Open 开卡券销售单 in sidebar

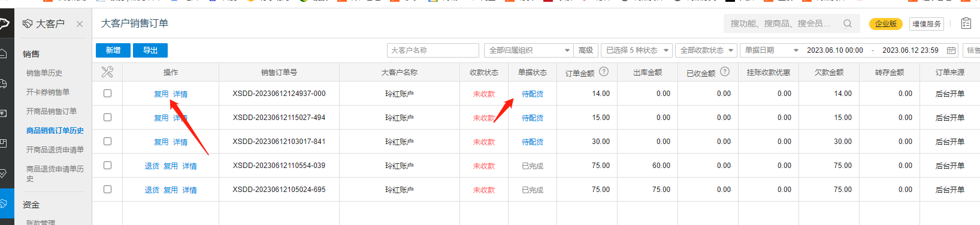tap(48, 92)
